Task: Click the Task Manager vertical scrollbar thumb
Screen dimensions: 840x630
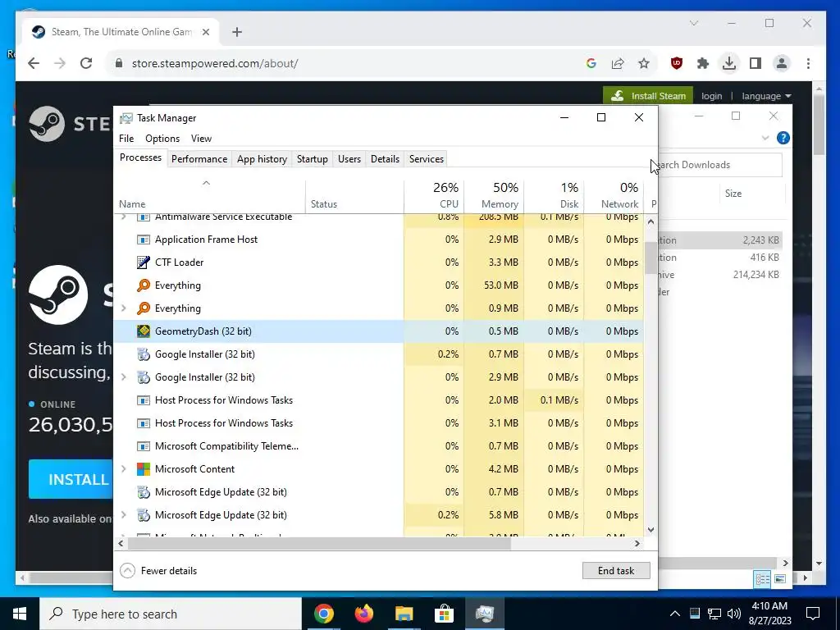Action: (x=651, y=258)
